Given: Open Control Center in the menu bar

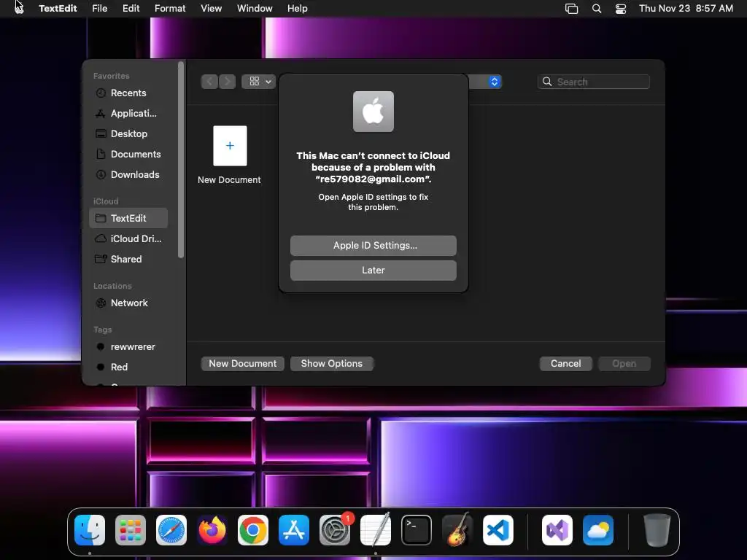Looking at the screenshot, I should 621,9.
